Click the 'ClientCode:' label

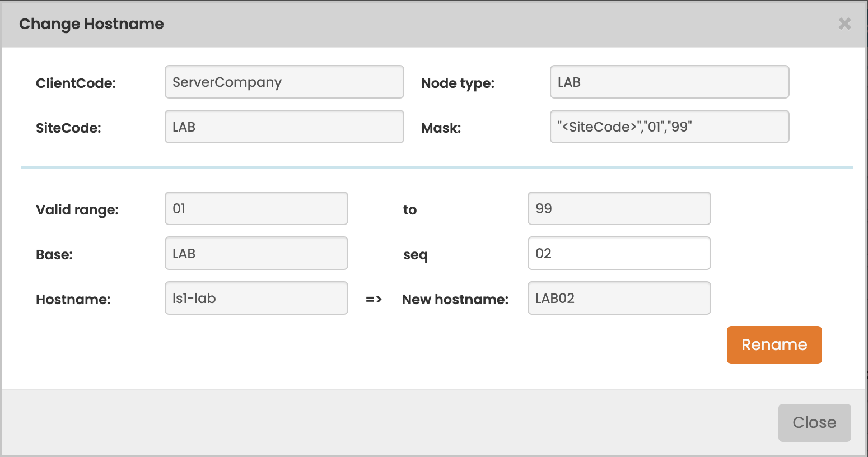[76, 83]
